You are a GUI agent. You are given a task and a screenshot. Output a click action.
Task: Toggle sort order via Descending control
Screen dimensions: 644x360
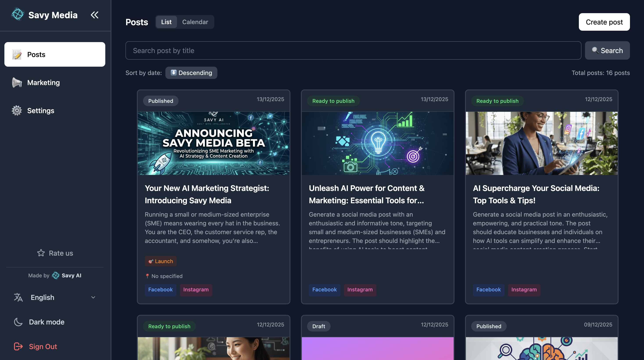coord(191,73)
